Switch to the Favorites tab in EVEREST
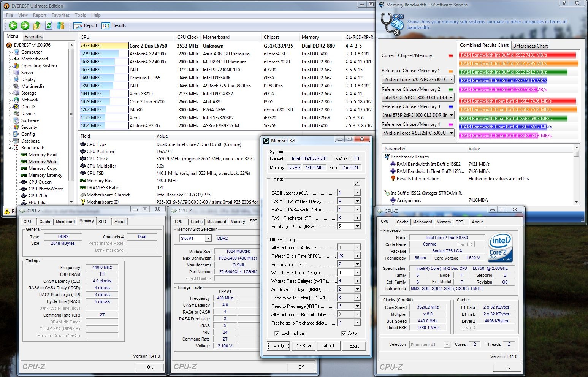 (x=34, y=37)
